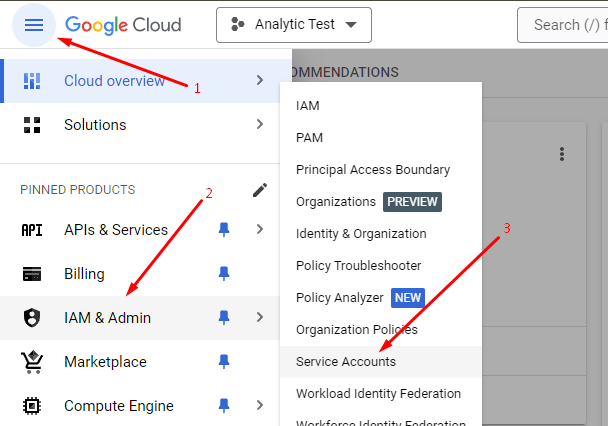The height and width of the screenshot is (426, 608).
Task: Open Policy Analyzer
Action: 381,298
